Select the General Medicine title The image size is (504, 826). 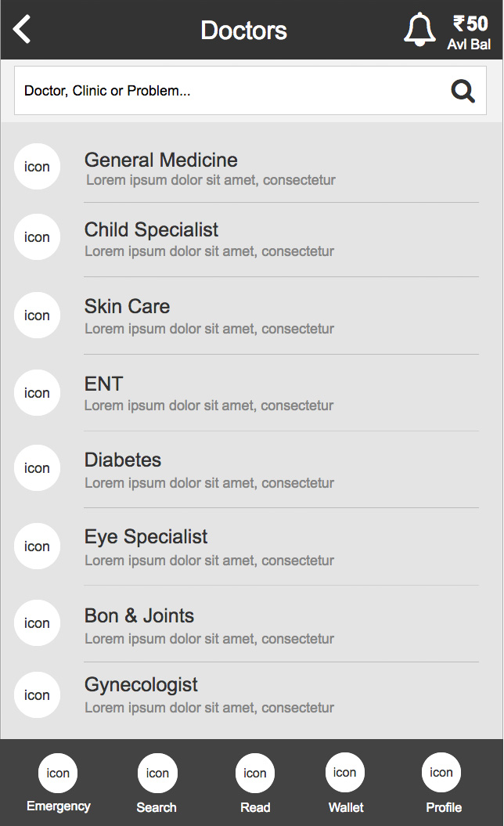point(161,161)
